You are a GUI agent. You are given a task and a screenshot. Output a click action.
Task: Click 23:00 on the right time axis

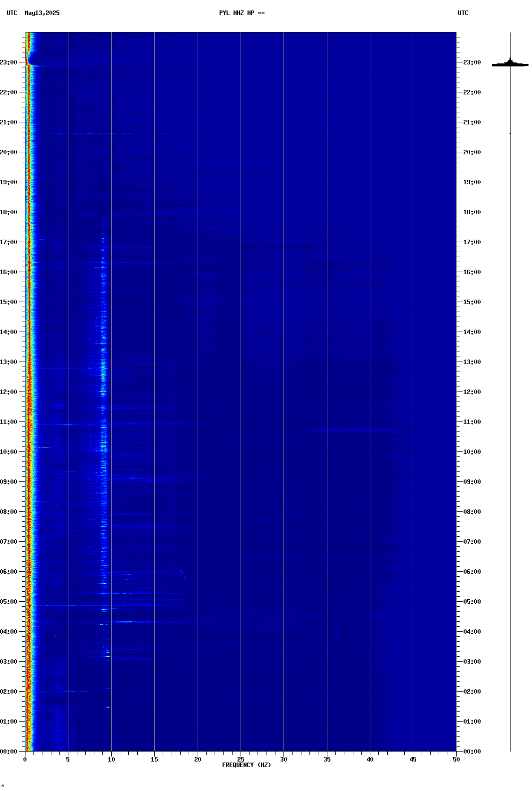(x=472, y=62)
